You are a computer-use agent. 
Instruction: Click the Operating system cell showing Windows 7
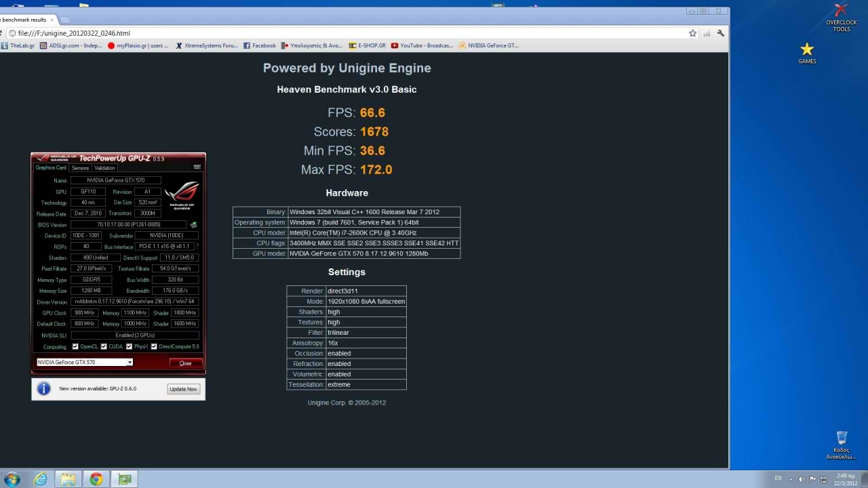[374, 222]
